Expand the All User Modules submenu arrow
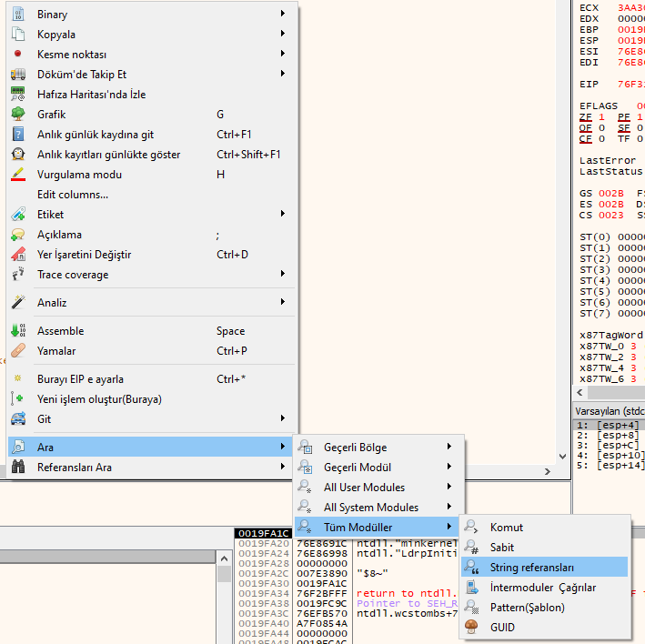 449,487
